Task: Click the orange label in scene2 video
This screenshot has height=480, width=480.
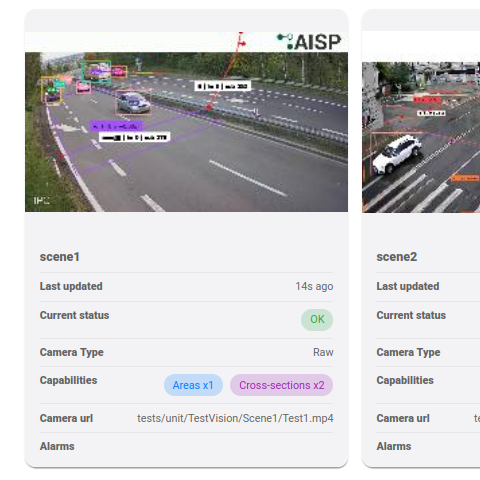Action: click(465, 178)
